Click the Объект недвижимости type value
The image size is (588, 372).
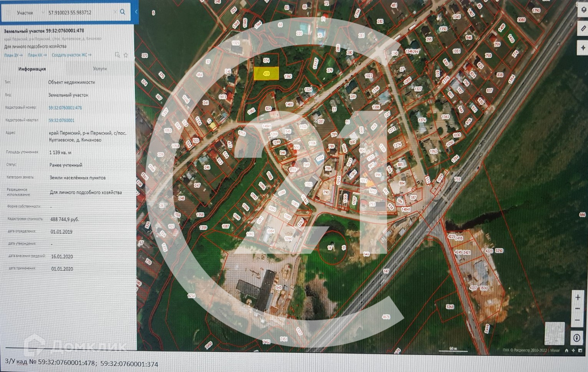[71, 82]
